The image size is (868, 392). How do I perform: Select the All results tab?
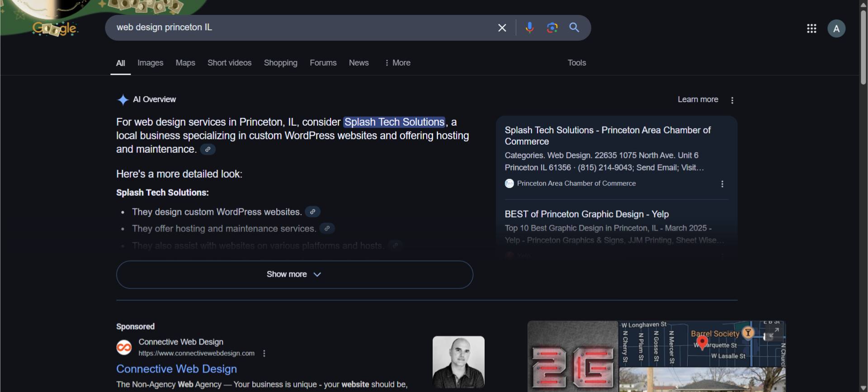(121, 63)
